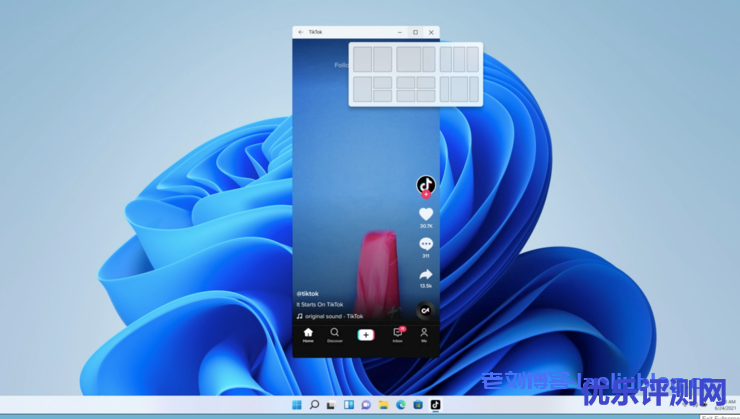Open the Inbox tab
The image size is (740, 419).
(397, 334)
